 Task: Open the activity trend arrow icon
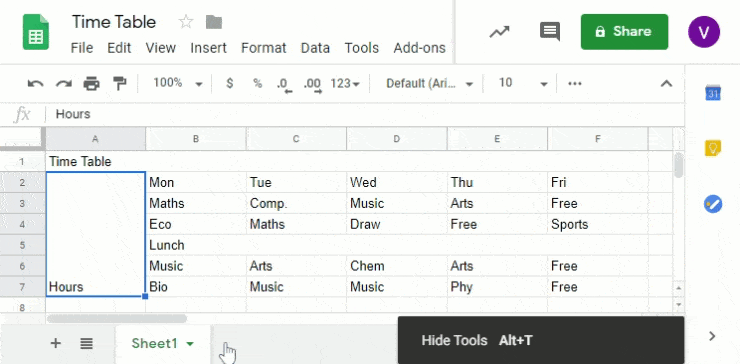(499, 32)
